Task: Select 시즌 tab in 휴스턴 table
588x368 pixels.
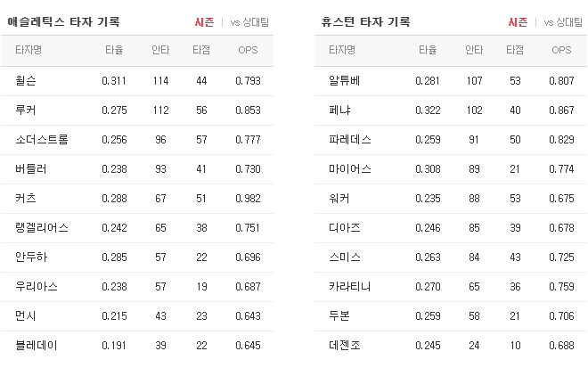Action: coord(518,22)
